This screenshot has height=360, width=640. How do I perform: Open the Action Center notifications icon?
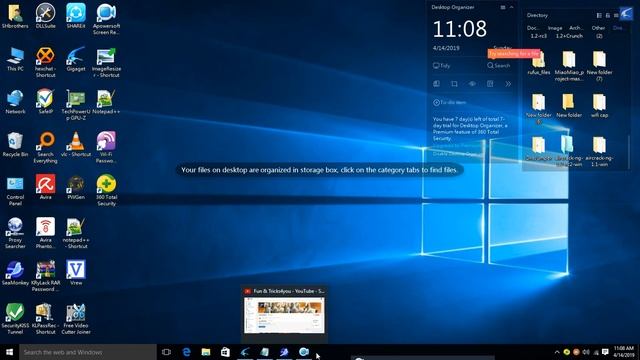[x=605, y=352]
